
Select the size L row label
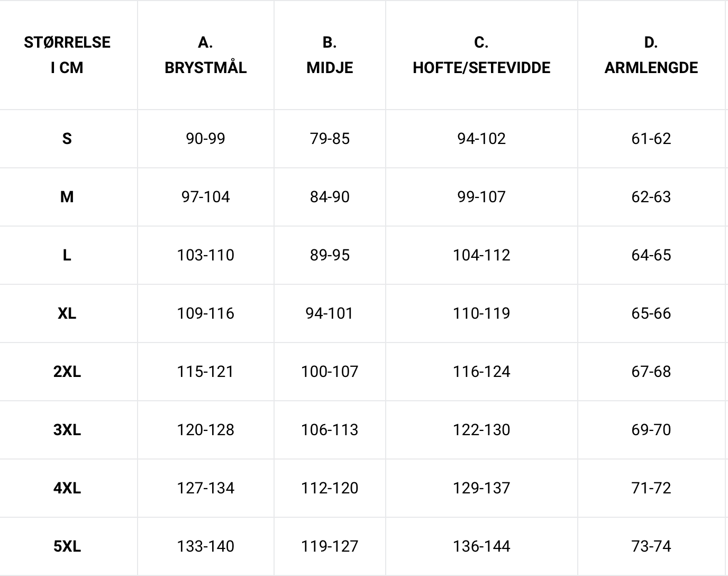pos(67,255)
